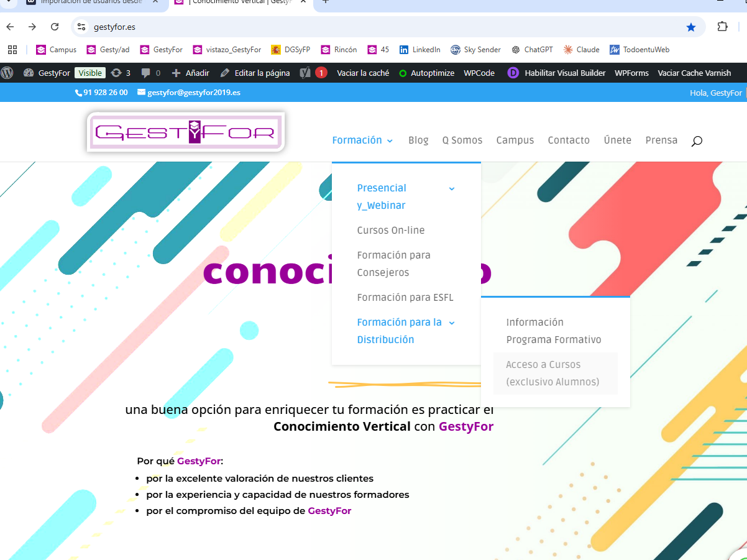747x560 pixels.
Task: Open the vistazo_GestyFor bookmark
Action: click(227, 50)
